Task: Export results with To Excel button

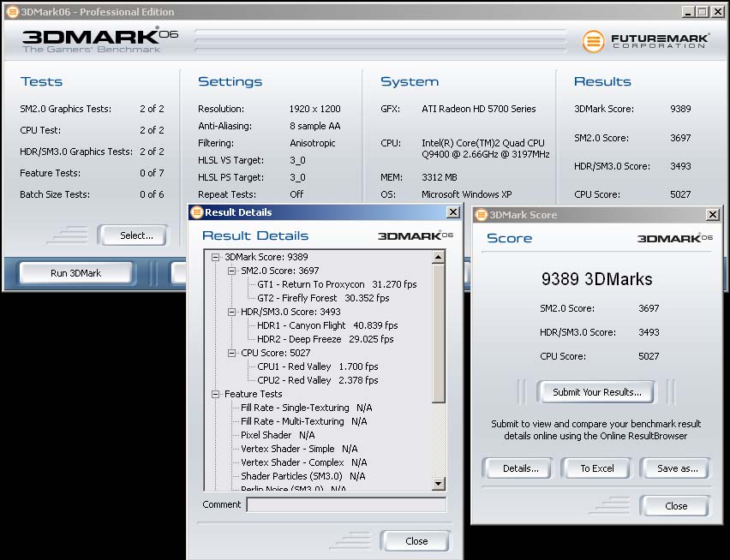Action: [597, 468]
